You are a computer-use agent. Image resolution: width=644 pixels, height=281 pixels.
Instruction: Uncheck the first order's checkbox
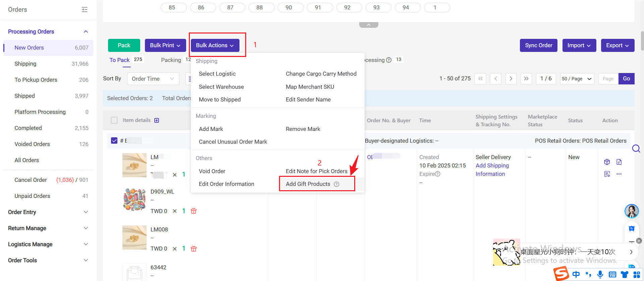point(114,141)
